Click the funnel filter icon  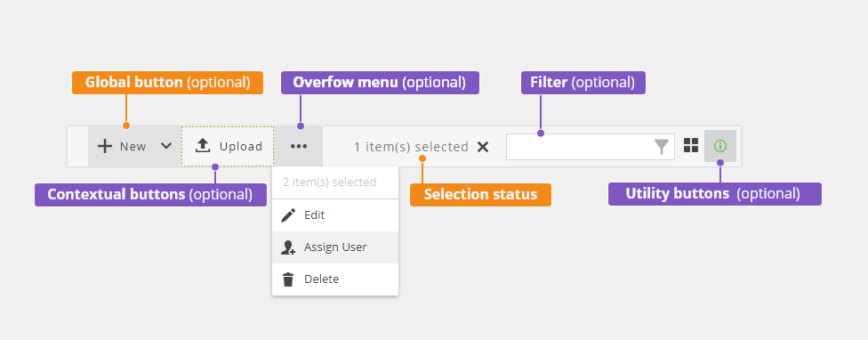click(x=662, y=147)
